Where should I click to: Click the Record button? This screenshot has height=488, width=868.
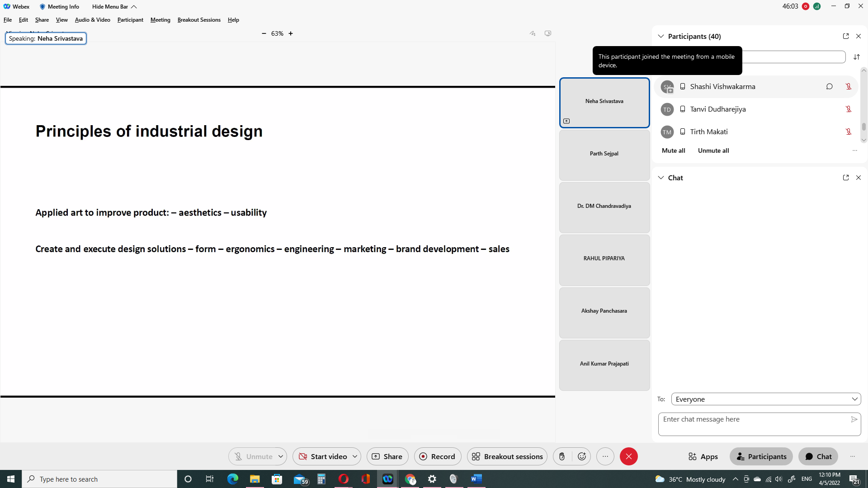437,456
